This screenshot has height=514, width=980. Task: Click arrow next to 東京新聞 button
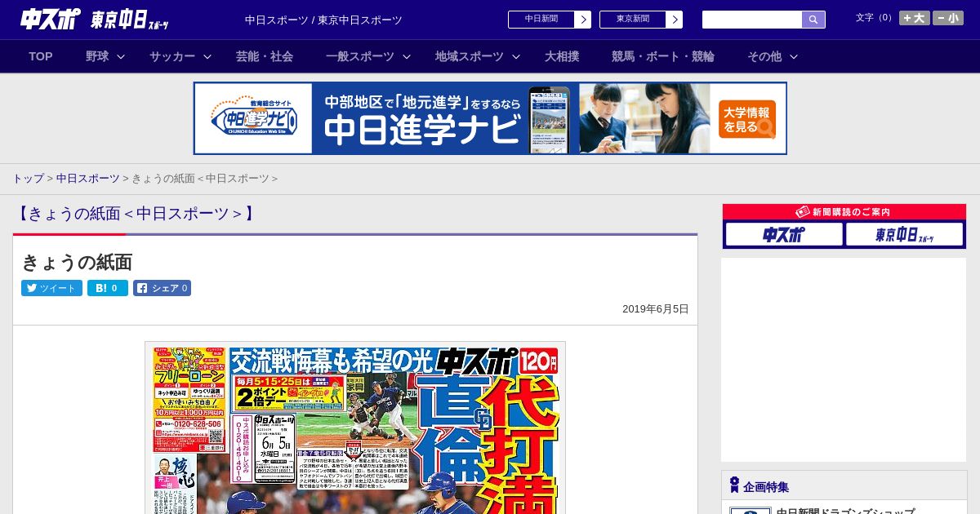click(x=675, y=20)
